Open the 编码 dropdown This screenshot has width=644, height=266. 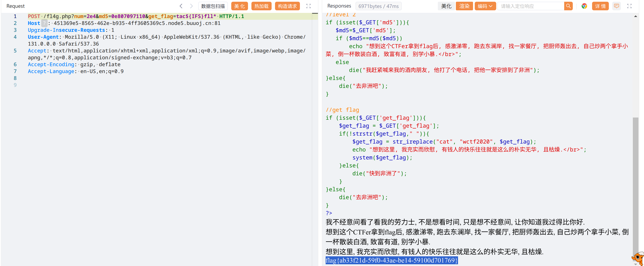485,6
